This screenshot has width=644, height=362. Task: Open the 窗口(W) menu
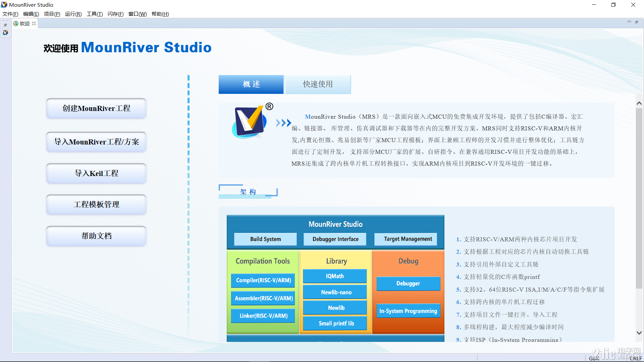(x=138, y=14)
